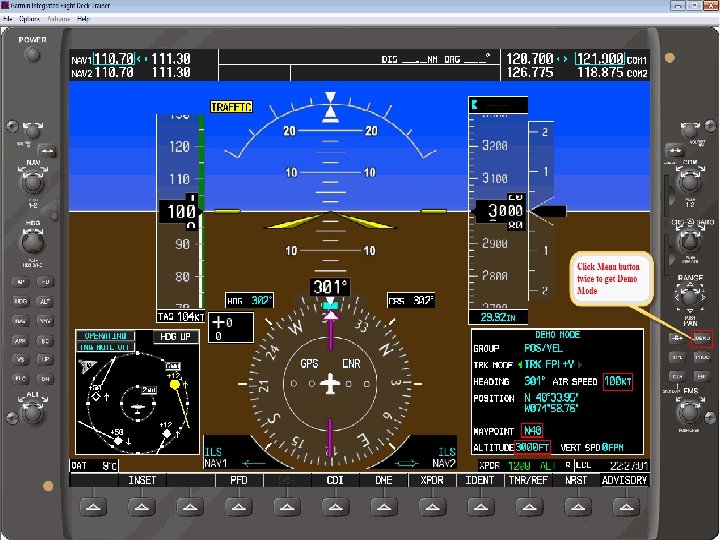Screen dimensions: 720x540
Task: Click triangle softkey button below NRST
Action: (x=578, y=507)
